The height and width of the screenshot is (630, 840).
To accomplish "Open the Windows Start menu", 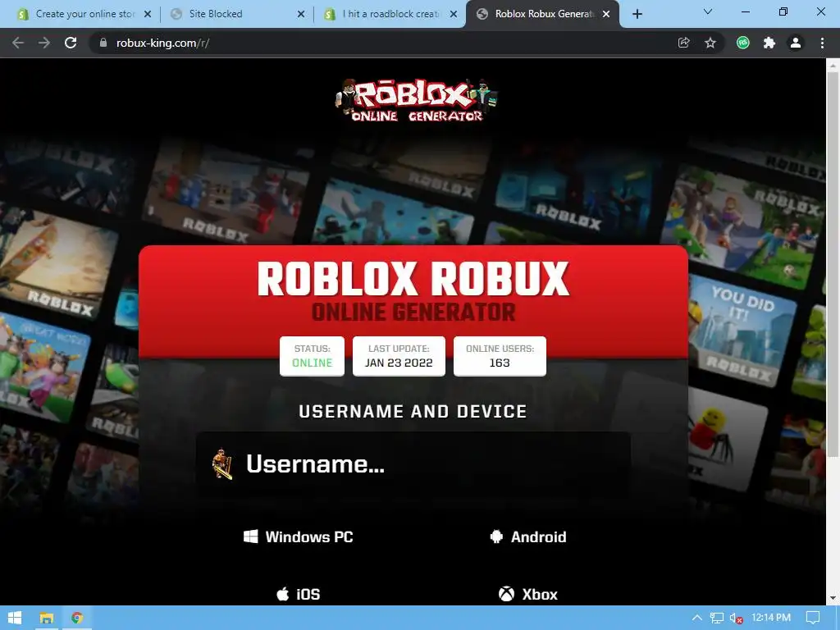I will [15, 618].
